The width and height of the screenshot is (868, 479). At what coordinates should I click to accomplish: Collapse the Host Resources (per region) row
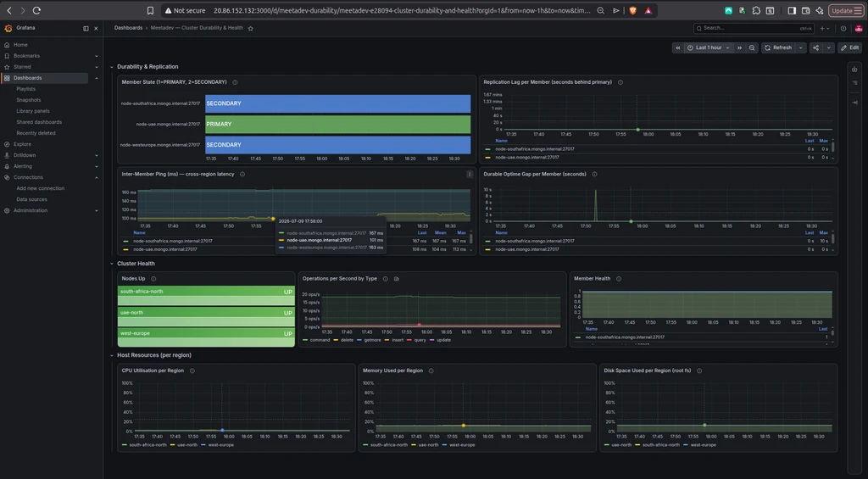(112, 355)
